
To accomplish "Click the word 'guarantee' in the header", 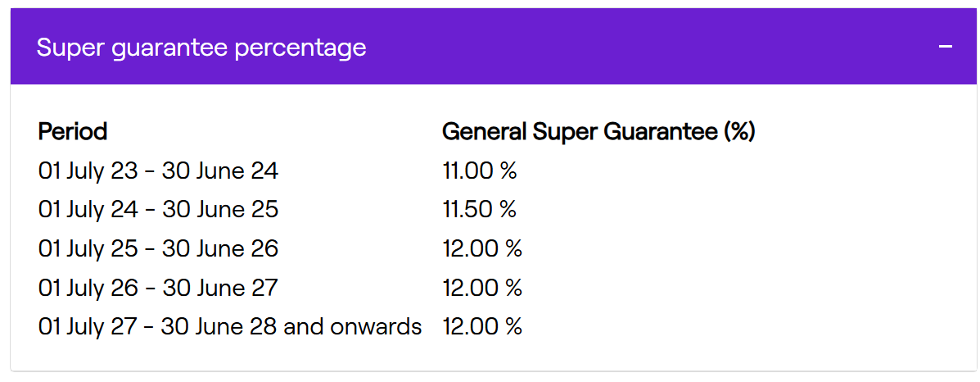I will pos(169,49).
